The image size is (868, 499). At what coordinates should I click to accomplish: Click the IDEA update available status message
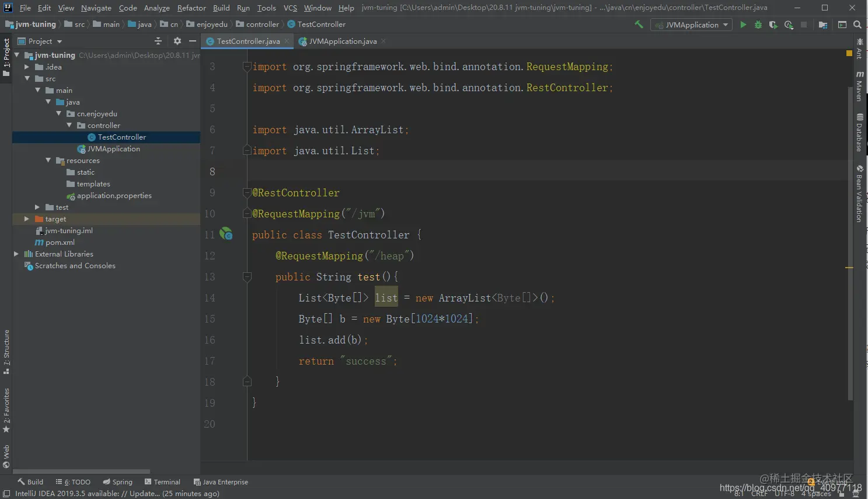coord(117,494)
